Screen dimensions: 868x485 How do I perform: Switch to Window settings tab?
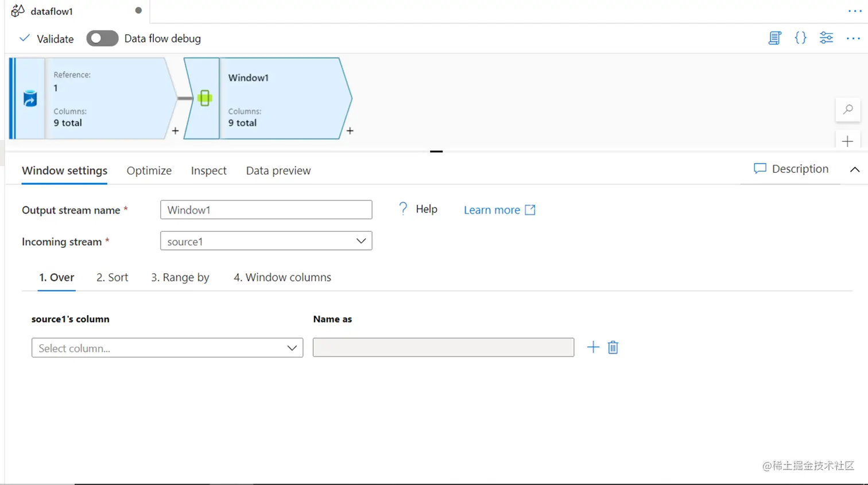click(x=64, y=170)
